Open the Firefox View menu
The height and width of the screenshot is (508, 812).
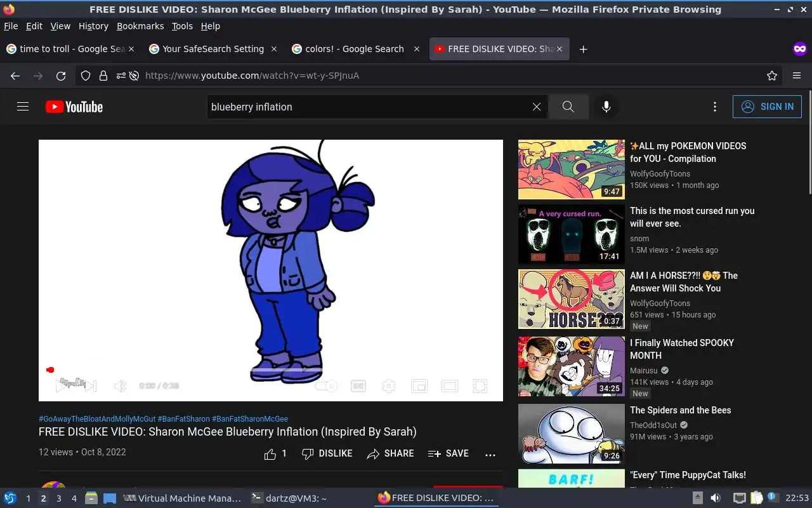(x=60, y=26)
